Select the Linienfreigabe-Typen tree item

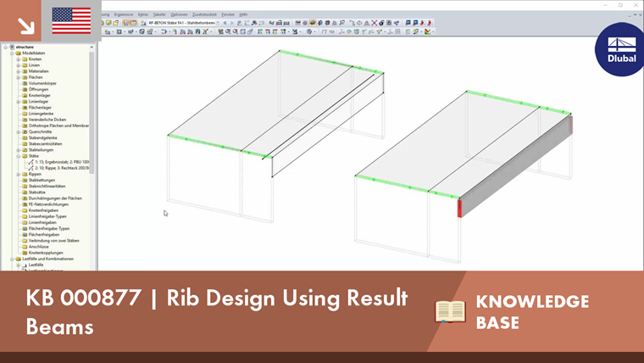[x=47, y=216]
